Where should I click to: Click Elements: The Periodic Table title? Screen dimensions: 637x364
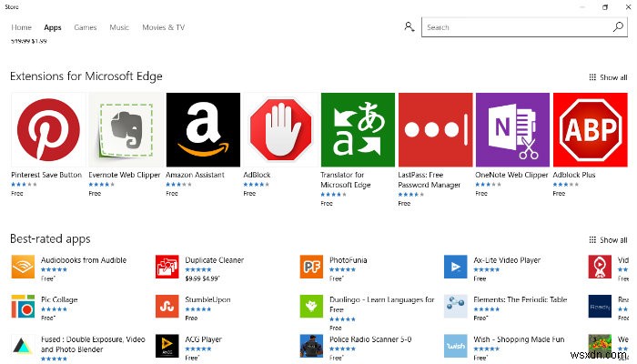tap(520, 299)
